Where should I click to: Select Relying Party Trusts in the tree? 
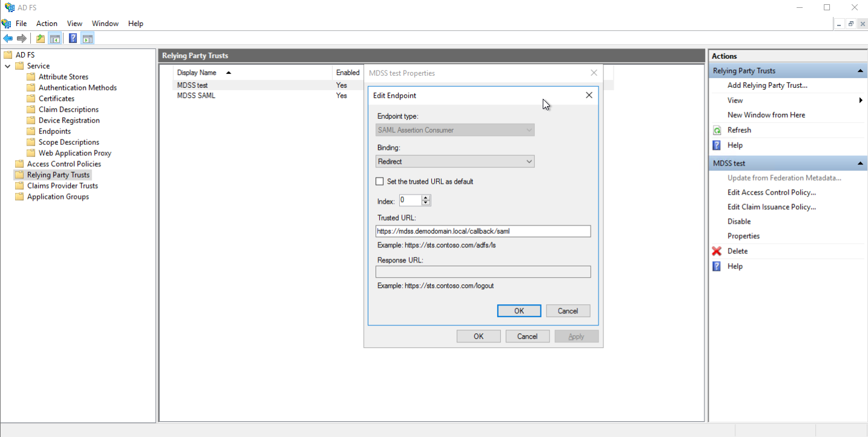click(58, 175)
